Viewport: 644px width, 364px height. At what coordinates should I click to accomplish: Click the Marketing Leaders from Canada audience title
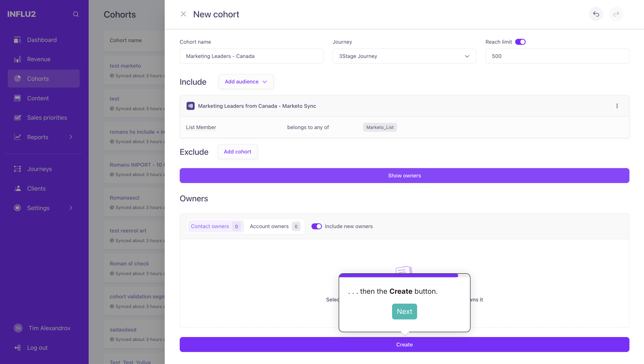257,106
